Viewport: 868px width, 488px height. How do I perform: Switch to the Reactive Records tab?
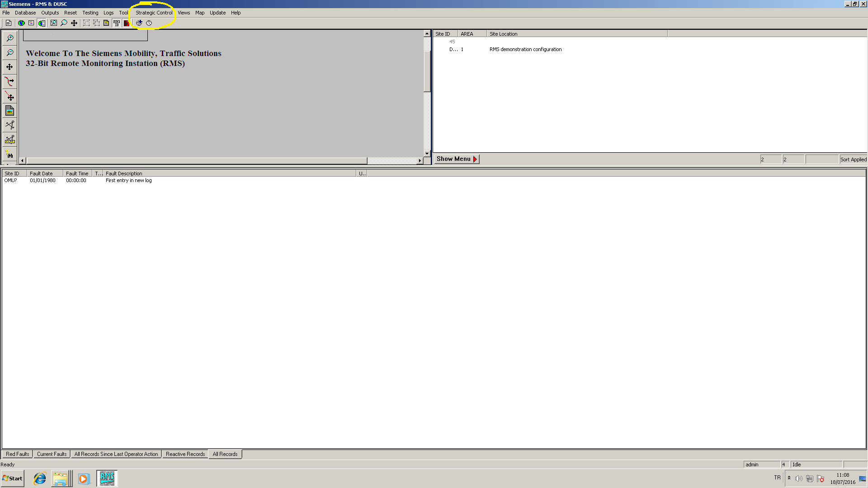[x=185, y=454]
